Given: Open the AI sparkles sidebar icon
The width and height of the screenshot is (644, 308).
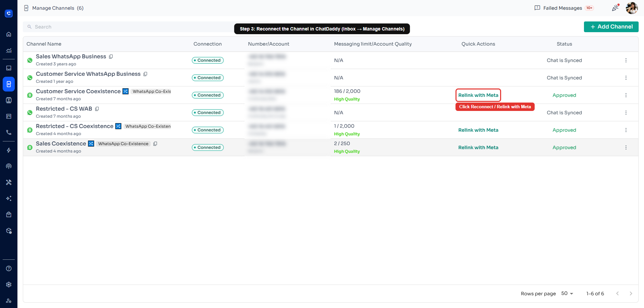Looking at the screenshot, I should pyautogui.click(x=9, y=198).
